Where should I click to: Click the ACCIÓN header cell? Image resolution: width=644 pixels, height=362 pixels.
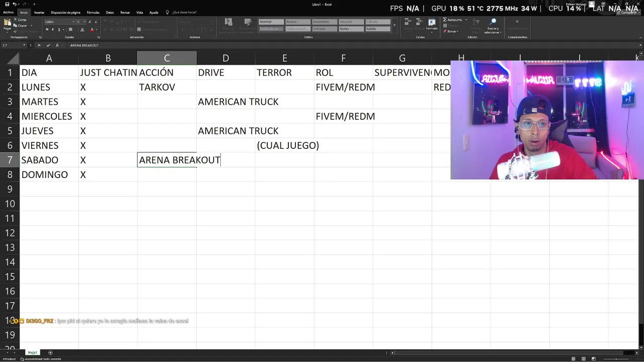[167, 72]
